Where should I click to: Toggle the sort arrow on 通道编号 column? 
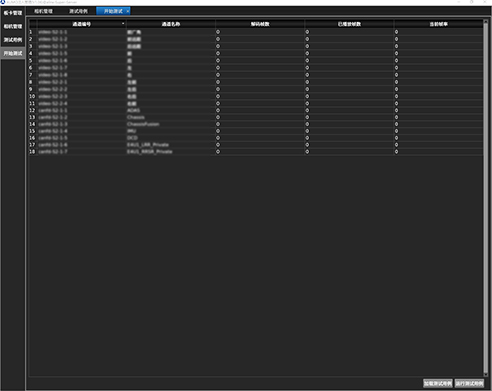tap(123, 24)
